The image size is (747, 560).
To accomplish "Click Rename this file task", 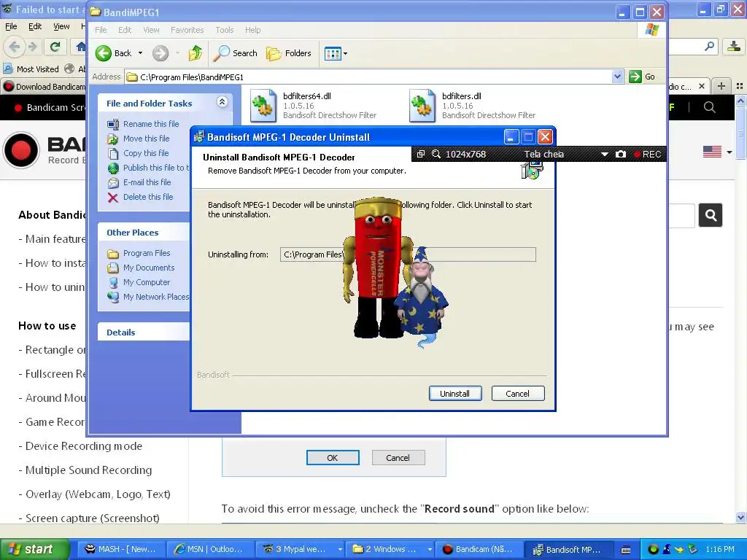I will click(x=150, y=124).
